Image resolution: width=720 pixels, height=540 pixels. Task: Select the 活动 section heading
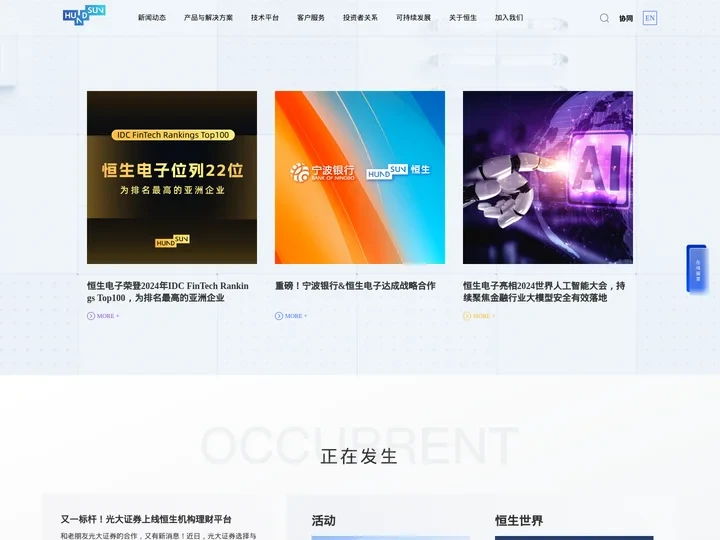[x=323, y=521]
